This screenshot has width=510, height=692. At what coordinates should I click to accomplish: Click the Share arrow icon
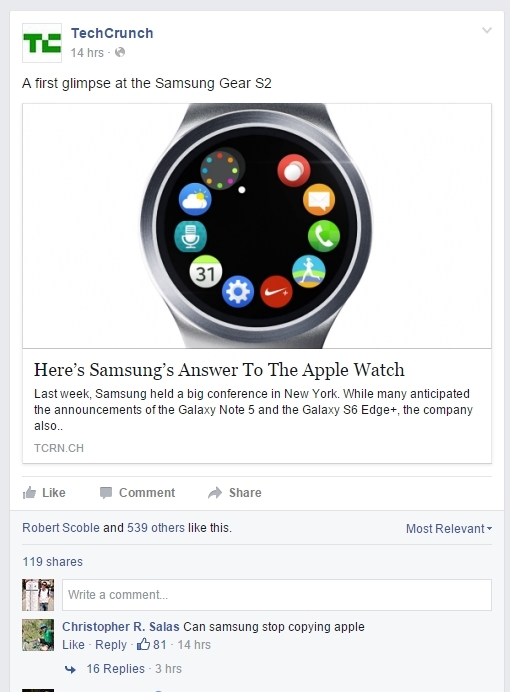coord(215,493)
